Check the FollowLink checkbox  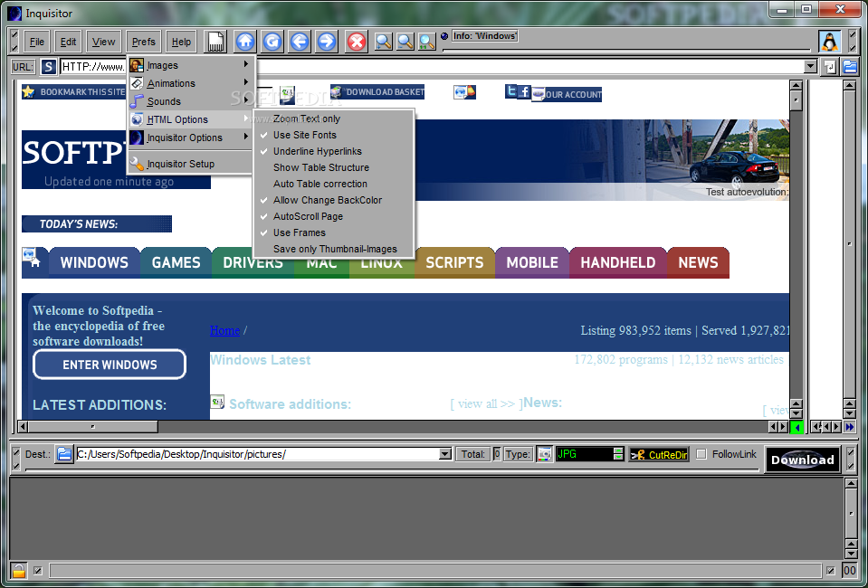click(701, 454)
